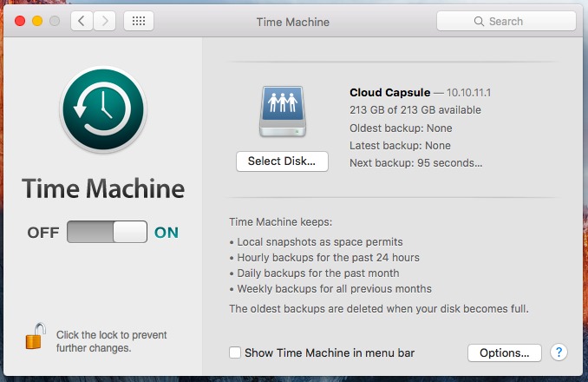Click the lock to prevent further changes text
Image resolution: width=588 pixels, height=382 pixels.
tap(111, 341)
